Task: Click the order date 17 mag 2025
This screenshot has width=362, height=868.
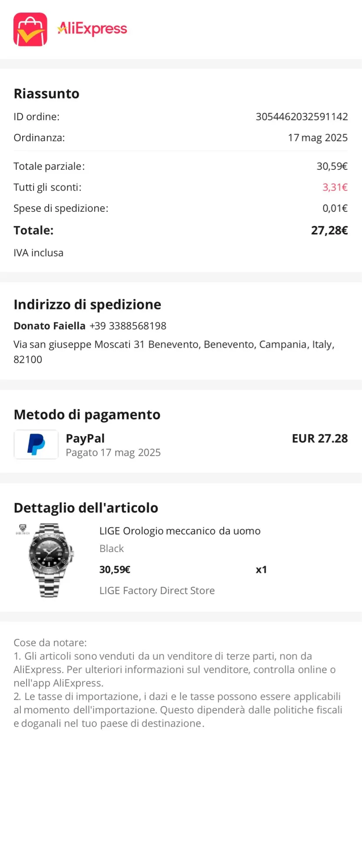Action: coord(318,138)
